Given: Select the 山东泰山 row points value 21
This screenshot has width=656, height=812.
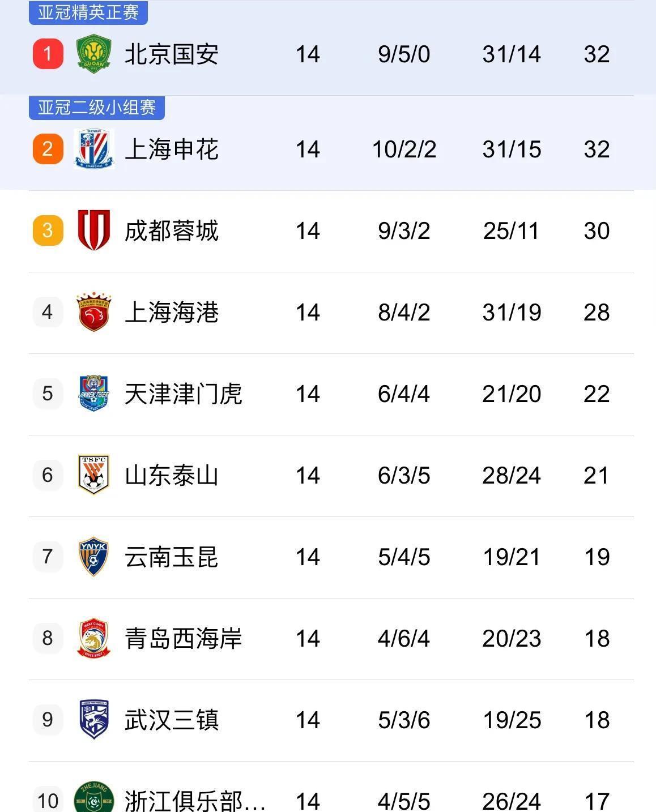Looking at the screenshot, I should [x=597, y=476].
